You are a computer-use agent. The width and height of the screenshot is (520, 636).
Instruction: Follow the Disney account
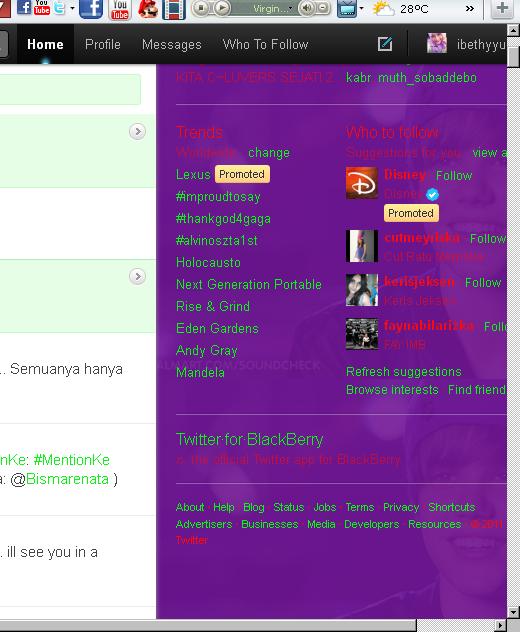(x=454, y=176)
